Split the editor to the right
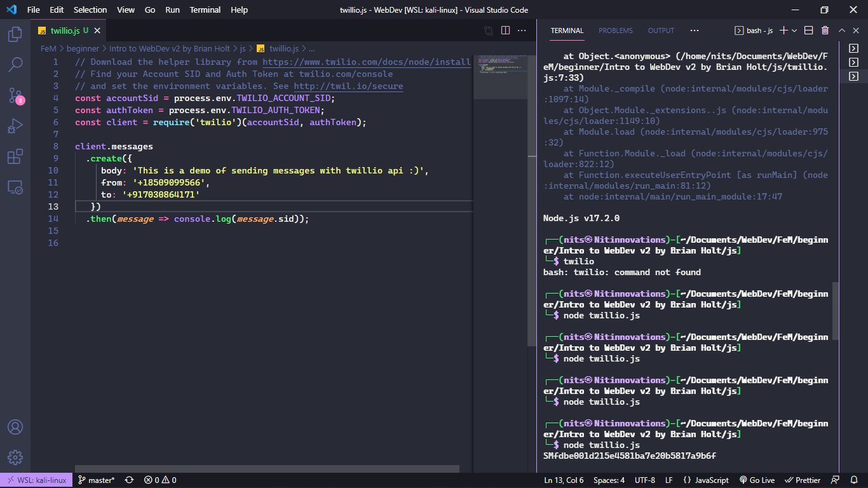 click(506, 30)
